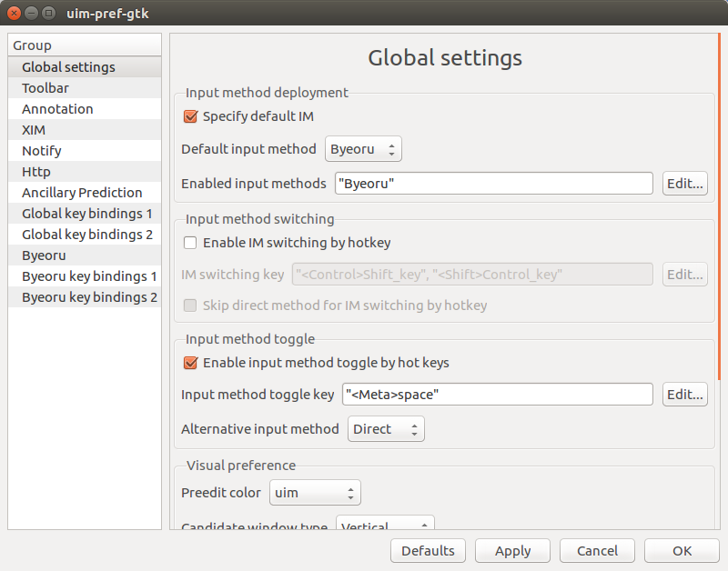Open the Alternative input method dropdown
Image resolution: width=728 pixels, height=571 pixels.
pos(386,429)
